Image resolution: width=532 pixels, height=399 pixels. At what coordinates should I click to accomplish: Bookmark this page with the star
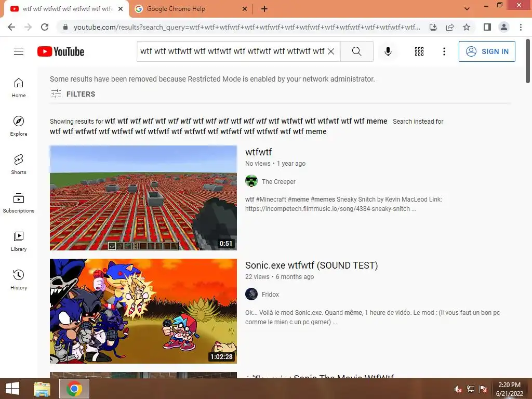(x=467, y=27)
